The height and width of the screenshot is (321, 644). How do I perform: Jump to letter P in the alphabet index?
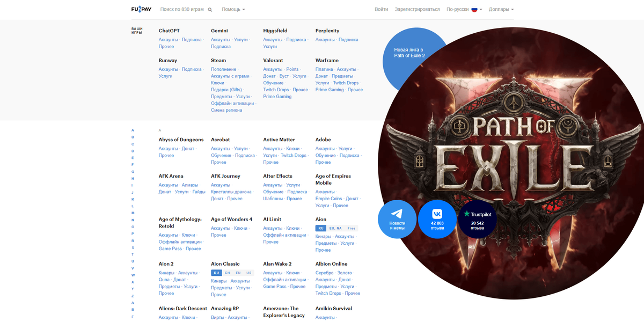click(133, 234)
